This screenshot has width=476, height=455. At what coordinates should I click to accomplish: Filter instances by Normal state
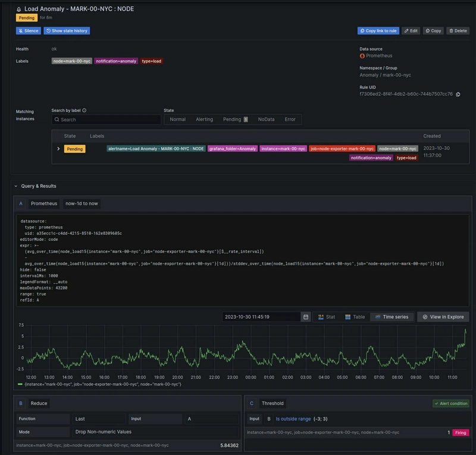click(x=177, y=120)
